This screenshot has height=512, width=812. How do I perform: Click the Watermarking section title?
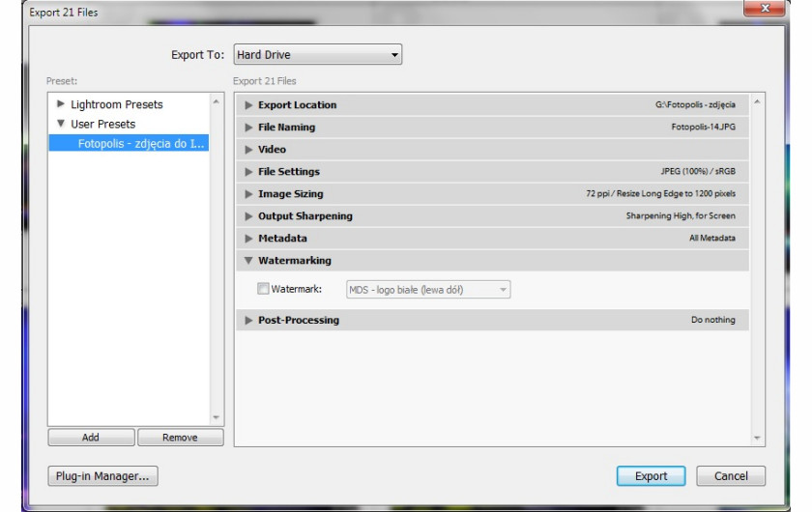pyautogui.click(x=295, y=261)
